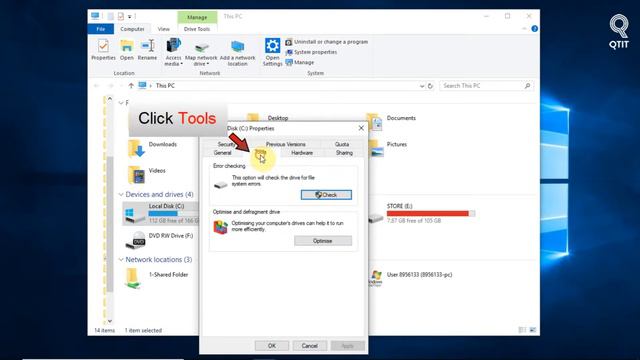Collapse Devices and drives group
Screen dimensions: 640x360
(x=121, y=194)
